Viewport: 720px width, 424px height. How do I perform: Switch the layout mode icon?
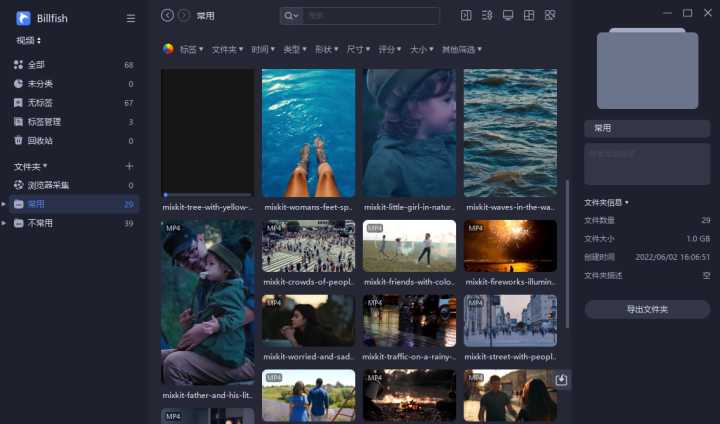tap(529, 16)
